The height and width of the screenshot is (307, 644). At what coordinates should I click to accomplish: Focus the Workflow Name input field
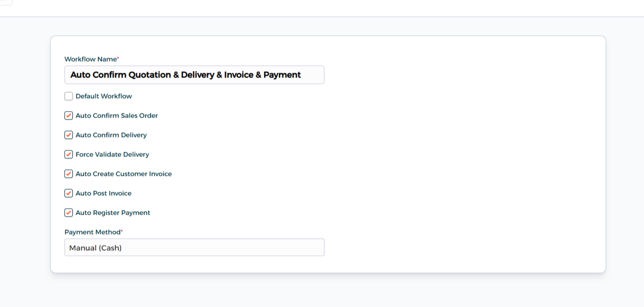click(194, 75)
